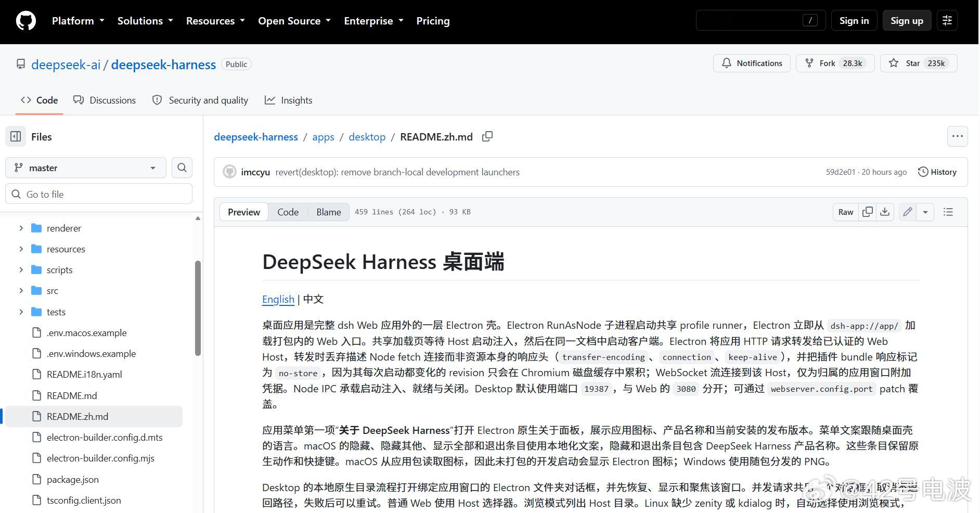
Task: Star the deepseek-harness repository
Action: tap(919, 63)
